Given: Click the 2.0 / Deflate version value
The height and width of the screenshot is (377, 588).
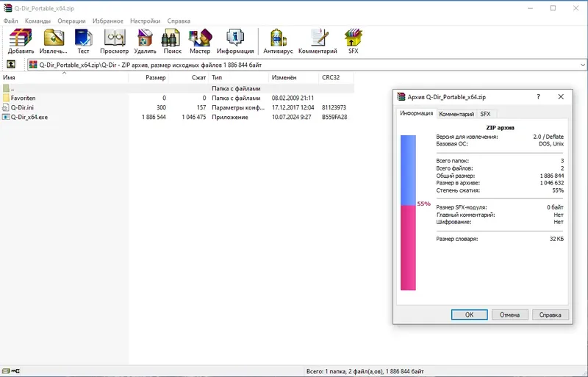Looking at the screenshot, I should click(x=548, y=137).
